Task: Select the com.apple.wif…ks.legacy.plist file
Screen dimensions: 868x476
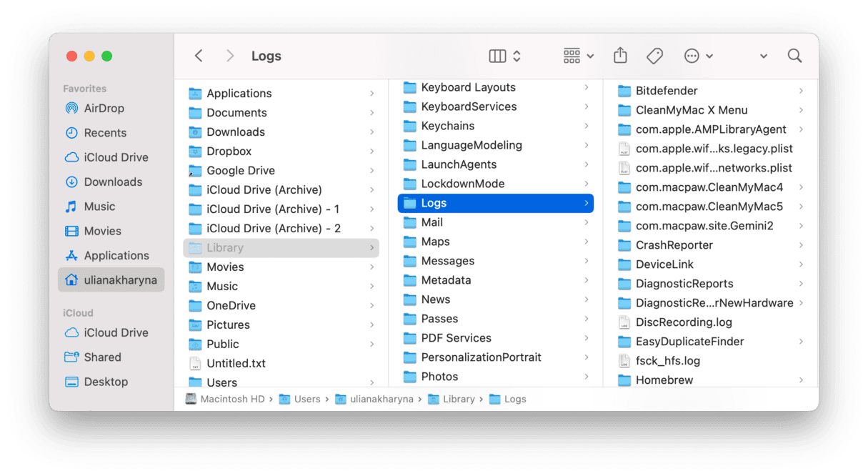Action: [710, 149]
